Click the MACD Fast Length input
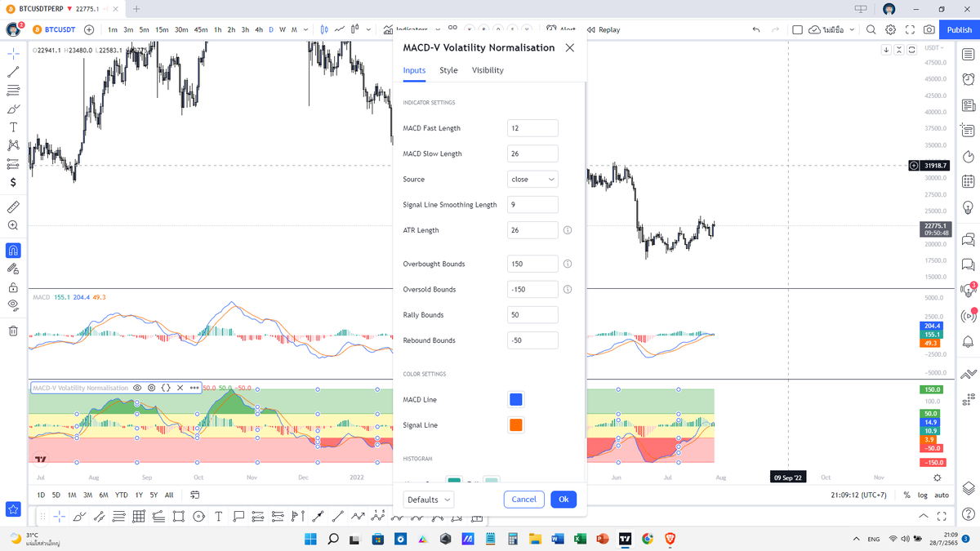Viewport: 980px width, 551px height. [x=532, y=128]
